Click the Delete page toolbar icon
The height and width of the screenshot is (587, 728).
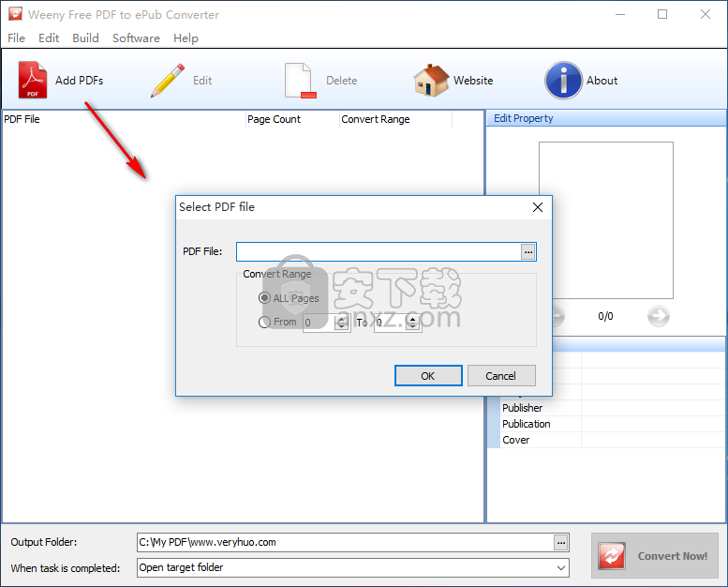[300, 81]
